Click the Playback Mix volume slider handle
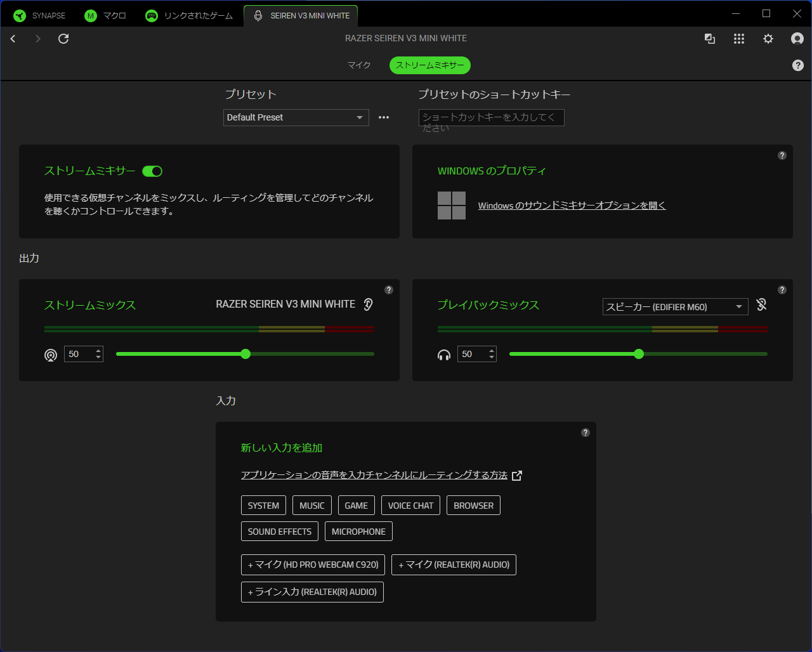The image size is (812, 652). tap(639, 354)
